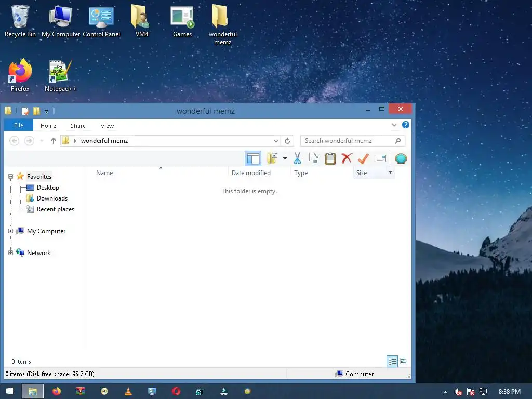The image size is (532, 399).
Task: Click the muted volume tray icon
Action: pos(458,392)
